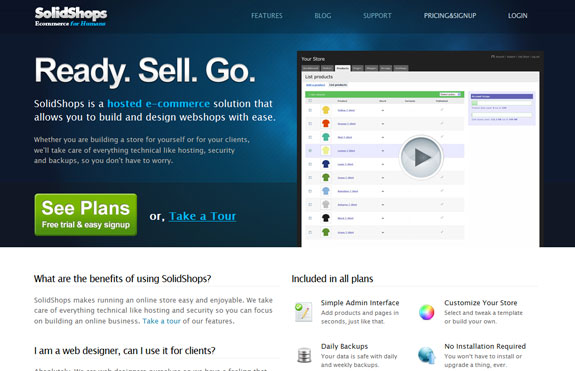Tick the checkbox beside the red t-shirt row
Viewport: 575px width, 371px height.
click(310, 124)
